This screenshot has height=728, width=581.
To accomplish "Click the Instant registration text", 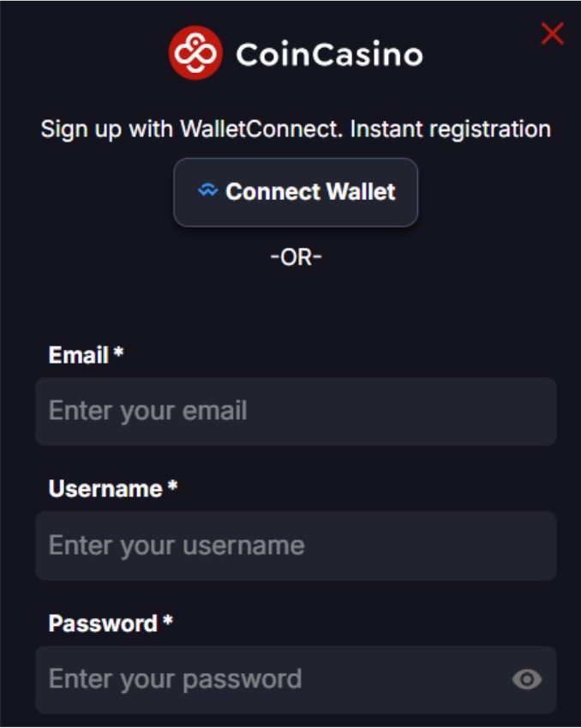I will 451,129.
